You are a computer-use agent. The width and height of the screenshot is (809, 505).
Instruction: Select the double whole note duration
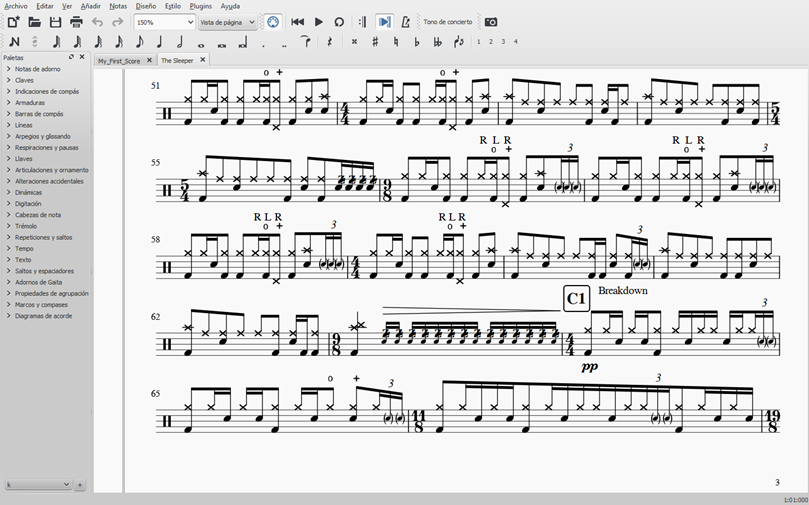point(222,44)
